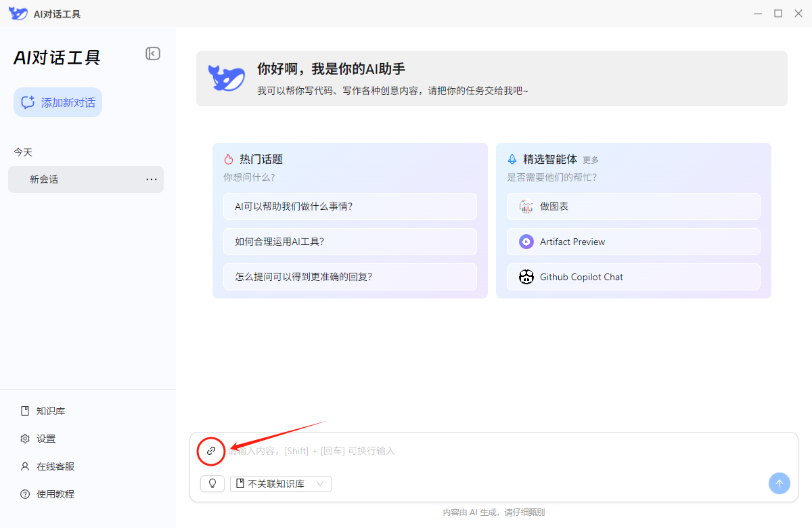
Task: Choose topic AI可以帮助我们做什么事情?
Action: click(350, 206)
